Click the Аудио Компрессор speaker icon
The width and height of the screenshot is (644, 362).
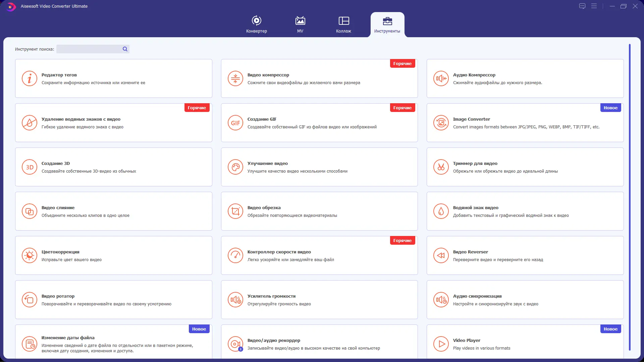click(x=441, y=79)
